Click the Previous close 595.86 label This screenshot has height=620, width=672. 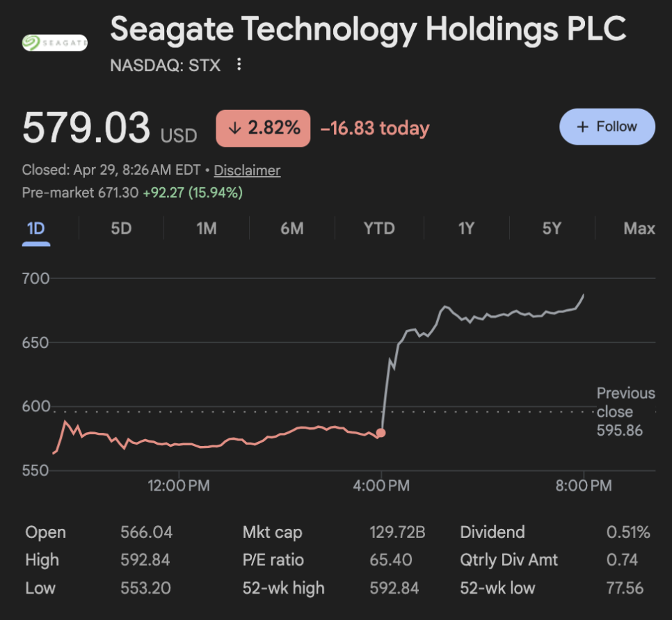pos(625,412)
